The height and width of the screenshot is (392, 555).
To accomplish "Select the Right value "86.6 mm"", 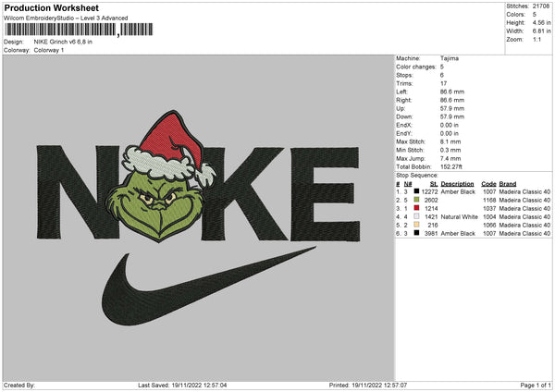I will pyautogui.click(x=452, y=100).
